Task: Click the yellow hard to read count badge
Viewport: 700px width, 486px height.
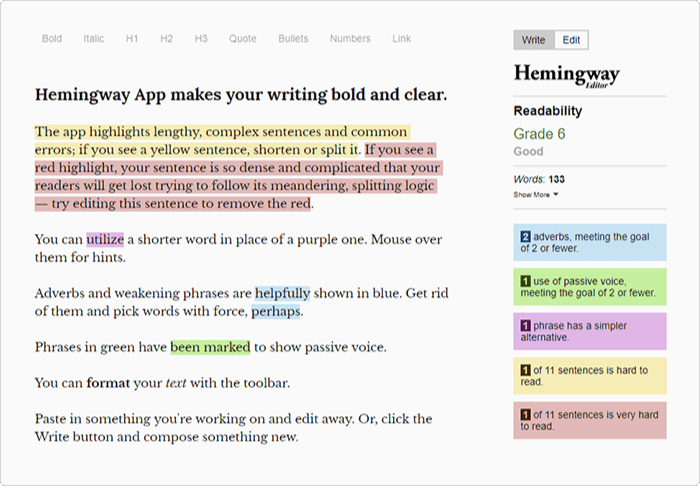Action: (x=525, y=370)
